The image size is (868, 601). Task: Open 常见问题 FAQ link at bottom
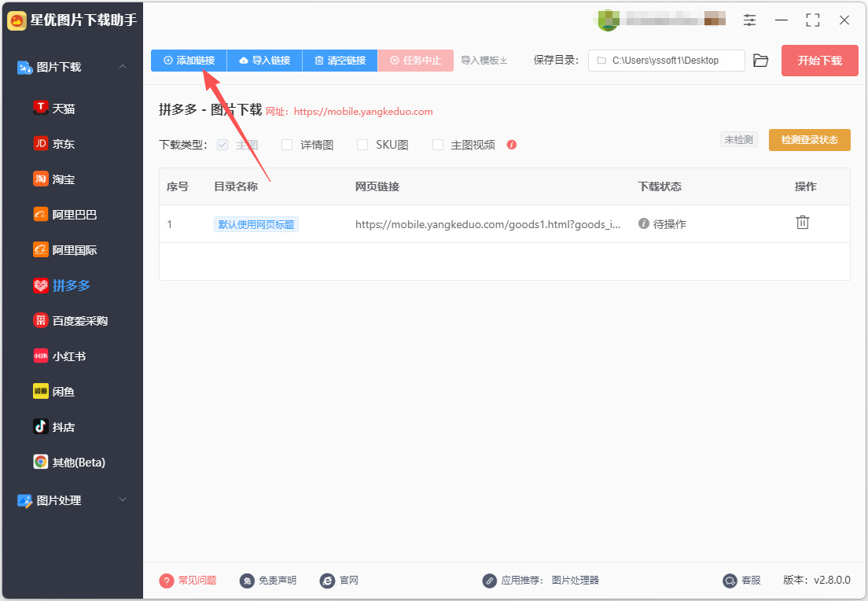pyautogui.click(x=197, y=580)
